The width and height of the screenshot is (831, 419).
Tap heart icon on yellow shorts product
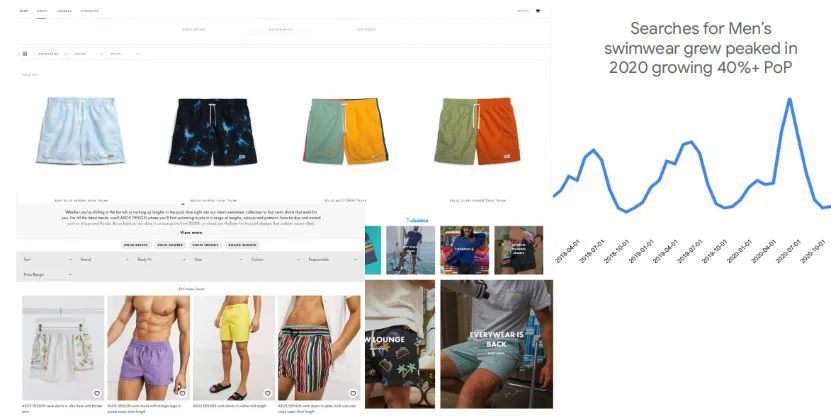pos(268,393)
